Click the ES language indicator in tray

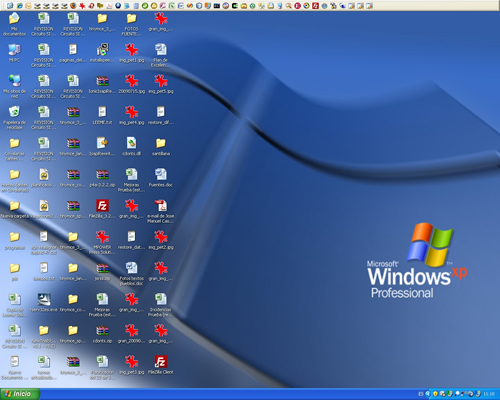tap(421, 394)
